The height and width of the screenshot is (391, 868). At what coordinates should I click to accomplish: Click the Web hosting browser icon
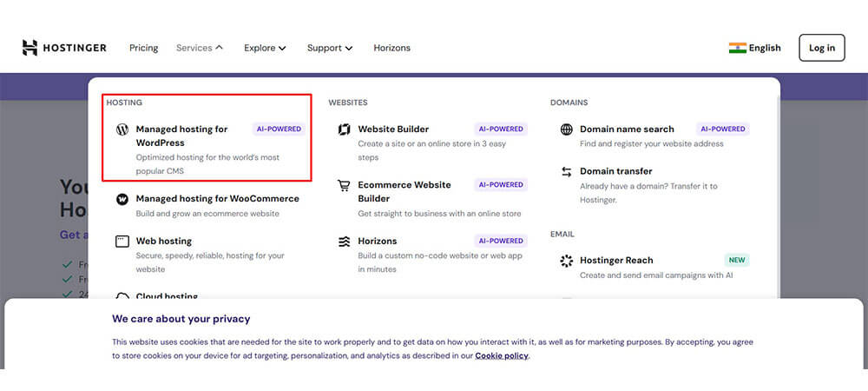pyautogui.click(x=122, y=242)
